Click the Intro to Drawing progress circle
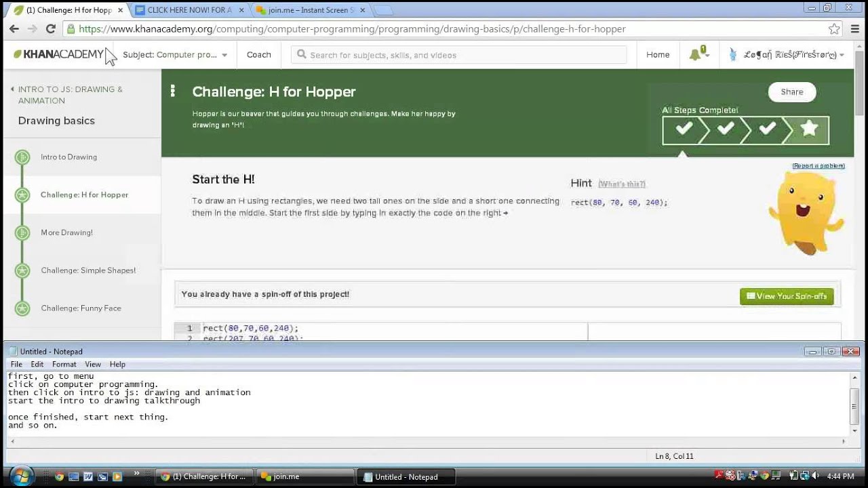Viewport: 868px width, 488px height. (22, 157)
